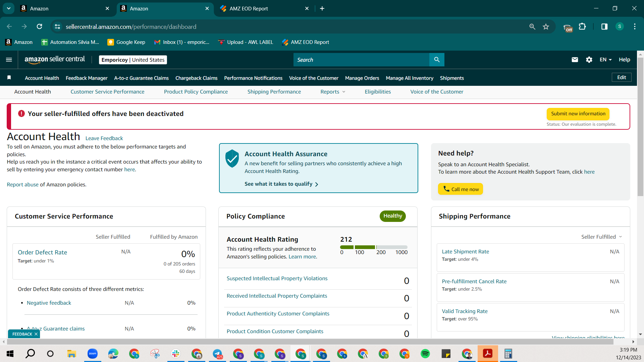Viewport: 644px width, 362px height.
Task: Click the Healthy status badge
Action: pyautogui.click(x=392, y=216)
